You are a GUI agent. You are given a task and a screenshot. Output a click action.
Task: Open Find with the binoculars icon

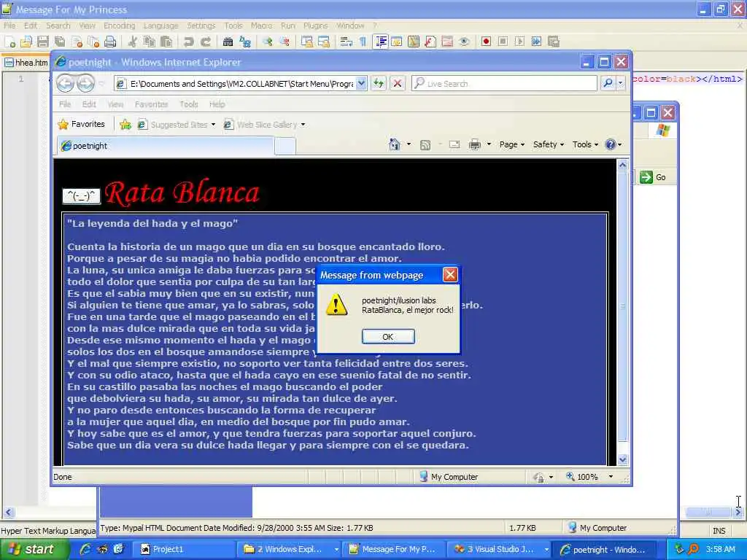[x=228, y=42]
